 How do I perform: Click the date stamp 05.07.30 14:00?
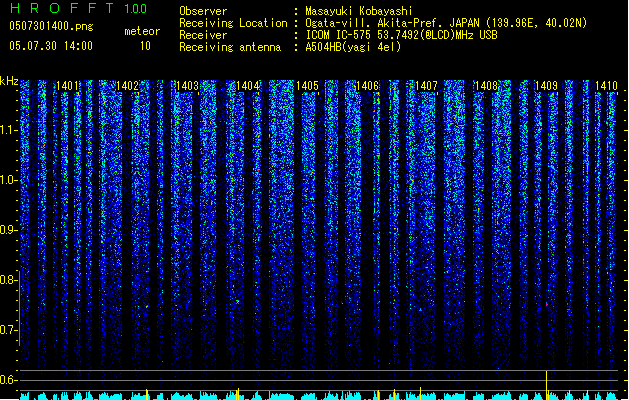51,46
